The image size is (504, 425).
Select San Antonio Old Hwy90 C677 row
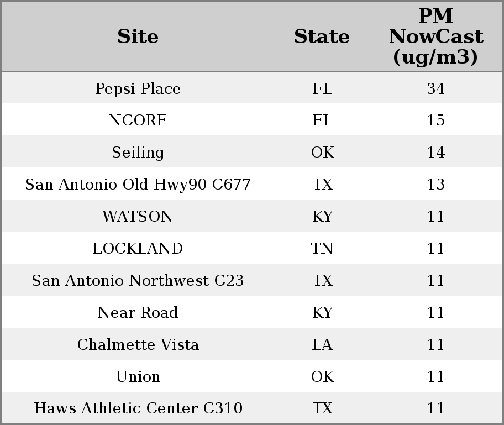252,184
